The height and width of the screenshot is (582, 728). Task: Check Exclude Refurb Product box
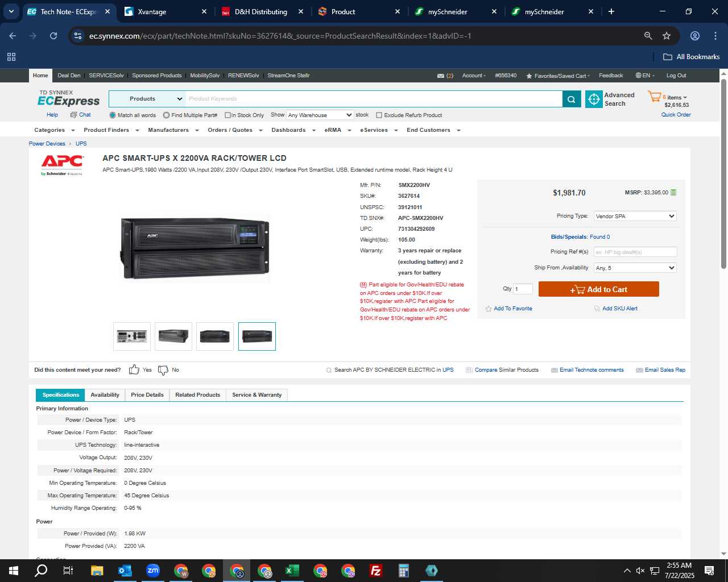point(379,115)
